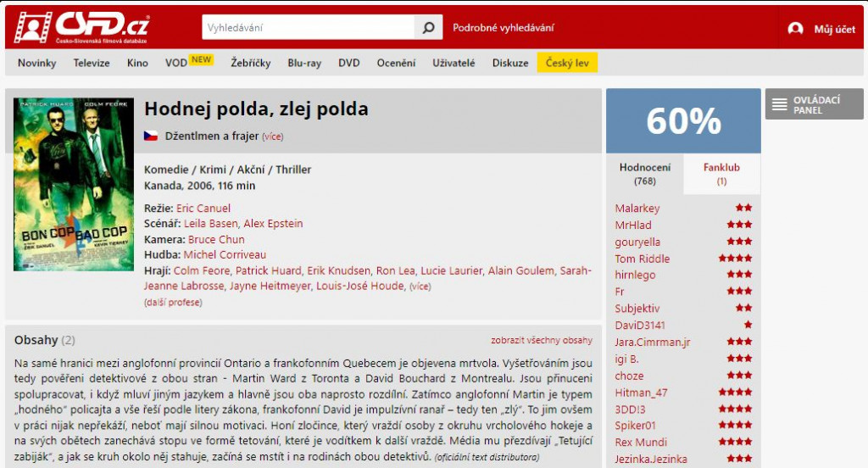Open user Jezinka.Jezinka profile
Viewport: 868px width, 468px height.
pyautogui.click(x=651, y=459)
